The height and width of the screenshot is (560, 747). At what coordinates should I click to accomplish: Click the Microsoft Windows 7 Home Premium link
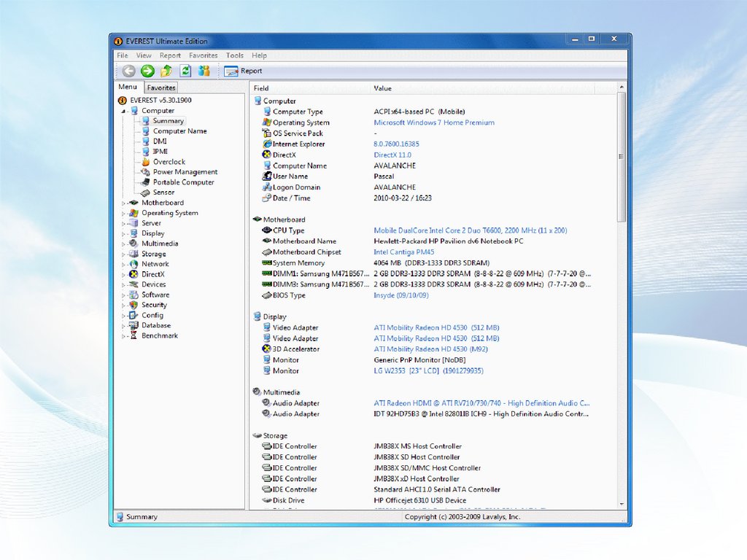[x=434, y=122]
